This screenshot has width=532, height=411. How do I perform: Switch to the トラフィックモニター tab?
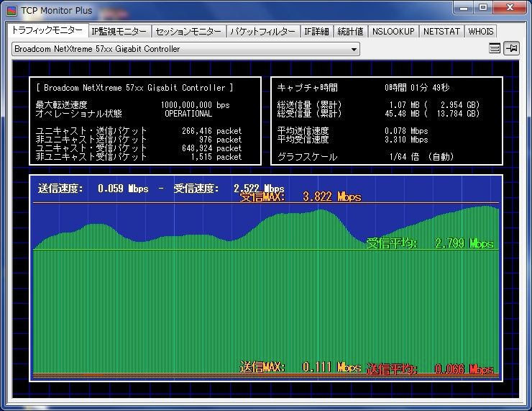point(47,30)
